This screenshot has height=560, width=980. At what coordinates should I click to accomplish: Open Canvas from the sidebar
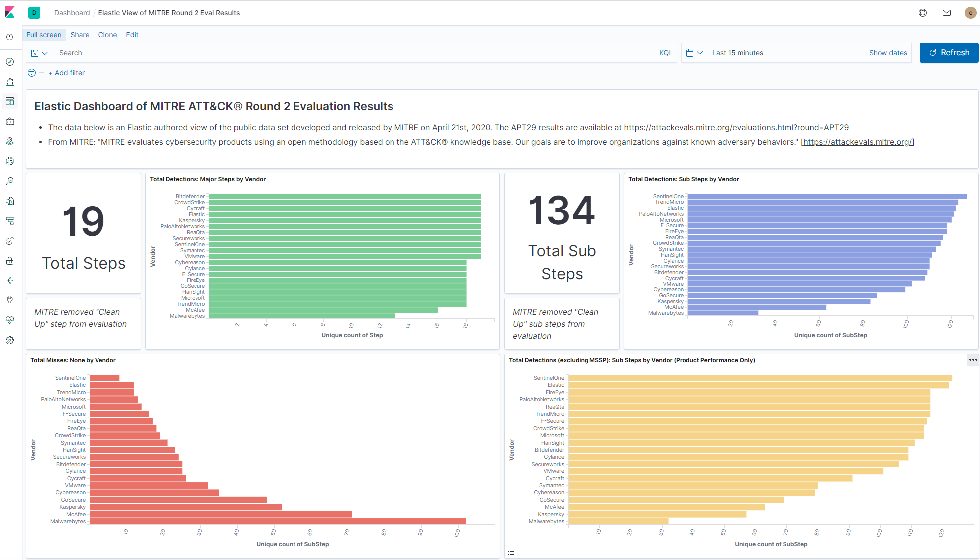point(10,121)
